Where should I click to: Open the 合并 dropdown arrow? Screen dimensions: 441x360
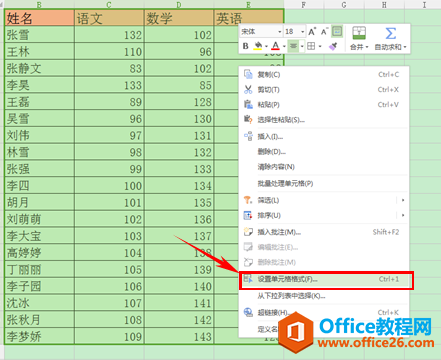367,47
